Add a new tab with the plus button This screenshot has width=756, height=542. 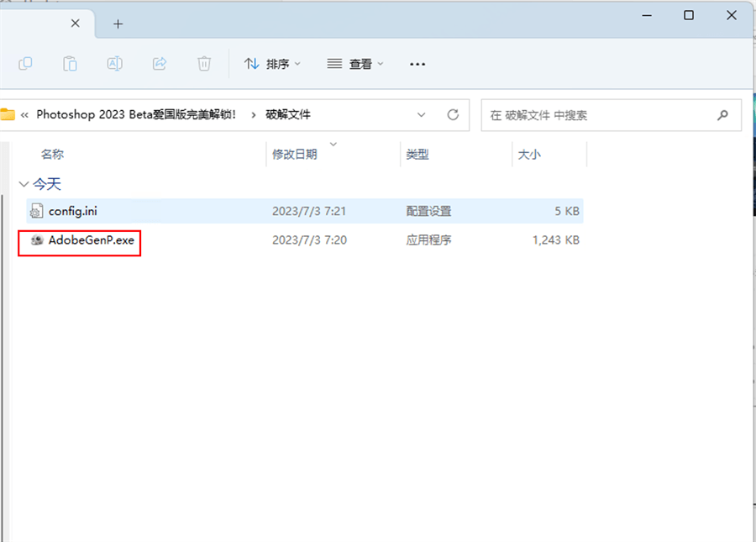tap(118, 24)
